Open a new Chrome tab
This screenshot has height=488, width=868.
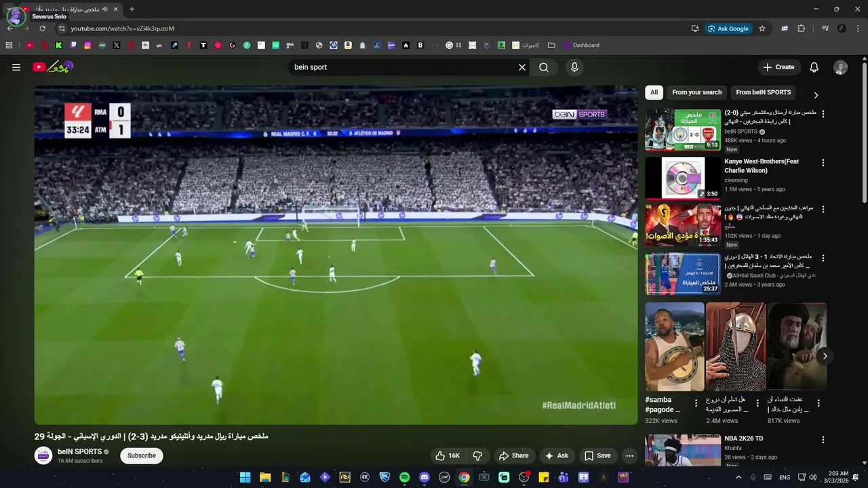coord(132,9)
